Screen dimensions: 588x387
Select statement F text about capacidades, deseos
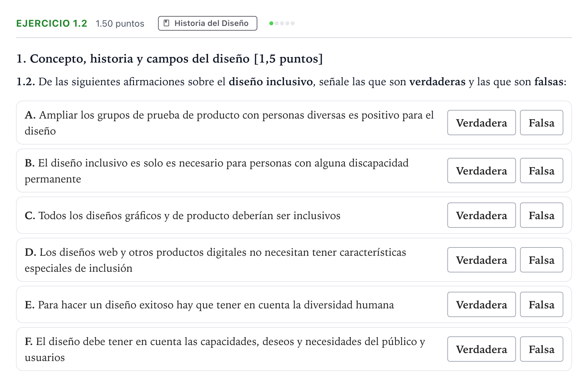tap(225, 349)
